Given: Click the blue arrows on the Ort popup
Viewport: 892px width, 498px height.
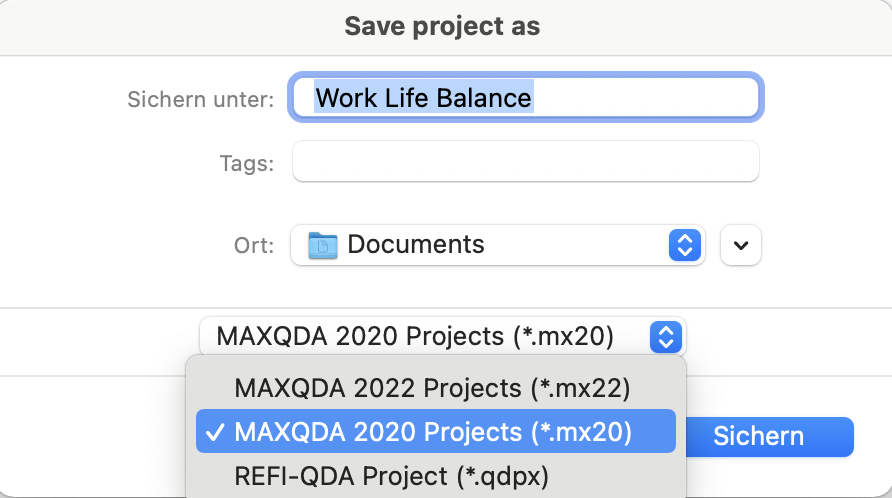Looking at the screenshot, I should point(683,245).
